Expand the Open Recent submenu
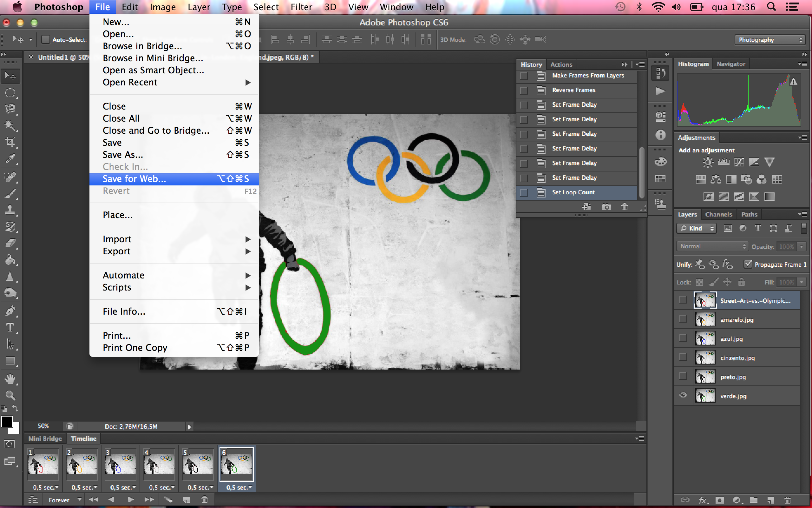This screenshot has width=812, height=508. click(x=174, y=82)
